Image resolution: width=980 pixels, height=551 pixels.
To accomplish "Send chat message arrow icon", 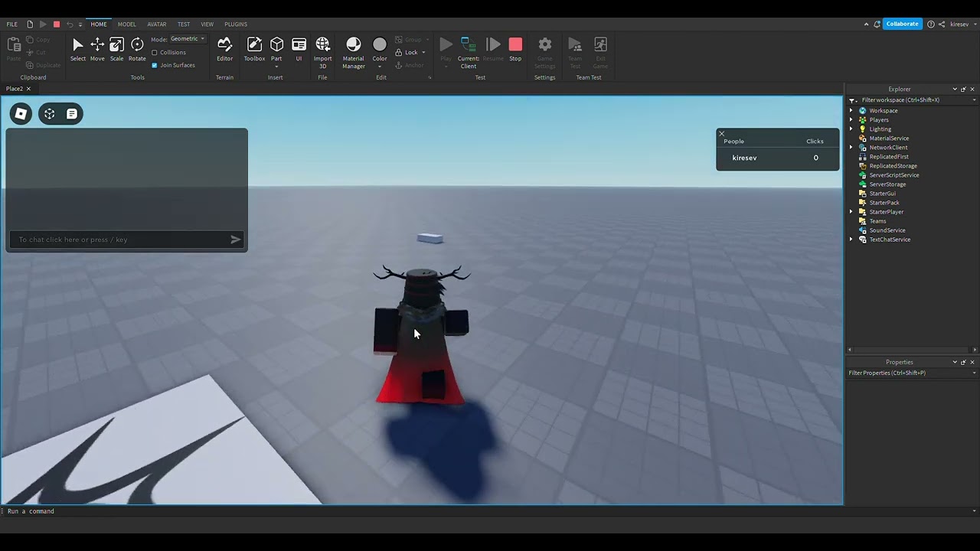I will pyautogui.click(x=235, y=240).
